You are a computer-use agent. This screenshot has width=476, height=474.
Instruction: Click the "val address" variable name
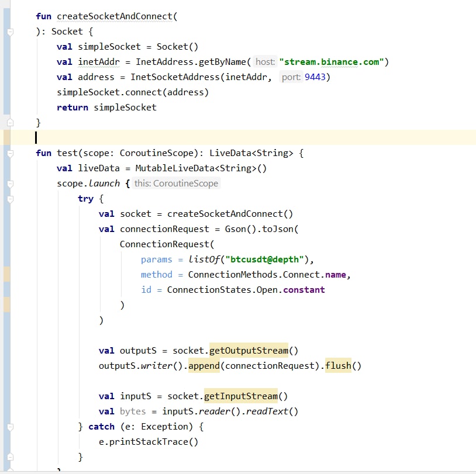tap(96, 77)
